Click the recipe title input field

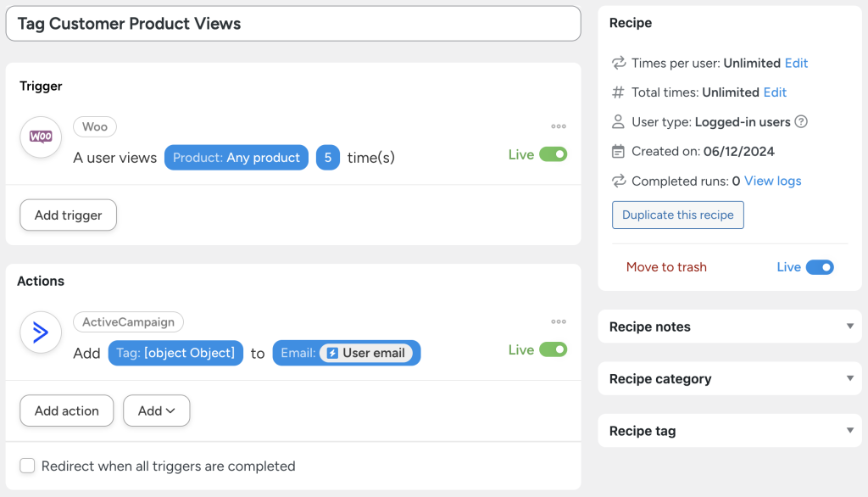[292, 23]
